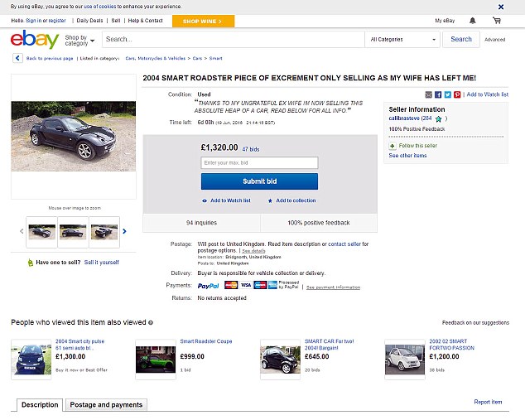Open 2002 02 SMART FORTWO PASSION listing
The image size is (525, 420).
pyautogui.click(x=451, y=345)
